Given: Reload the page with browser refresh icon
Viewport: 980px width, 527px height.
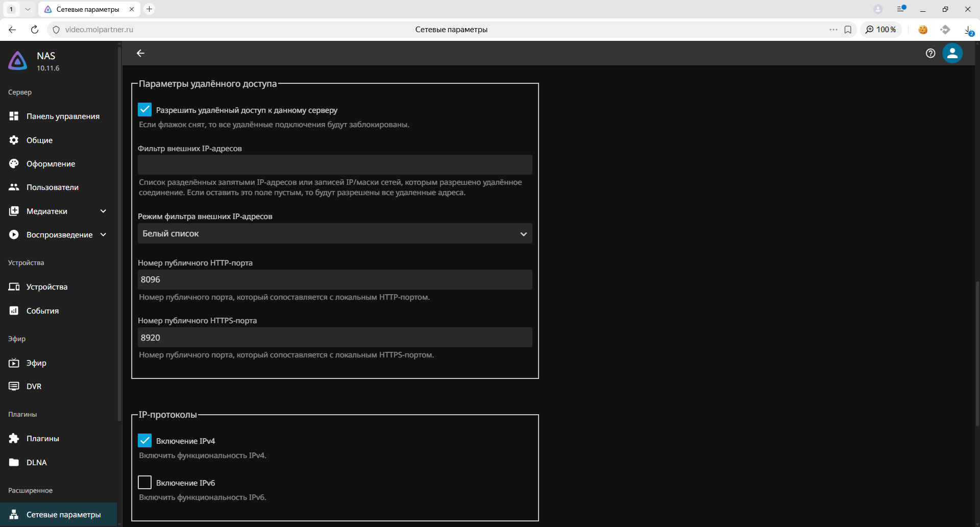Looking at the screenshot, I should (x=35, y=30).
